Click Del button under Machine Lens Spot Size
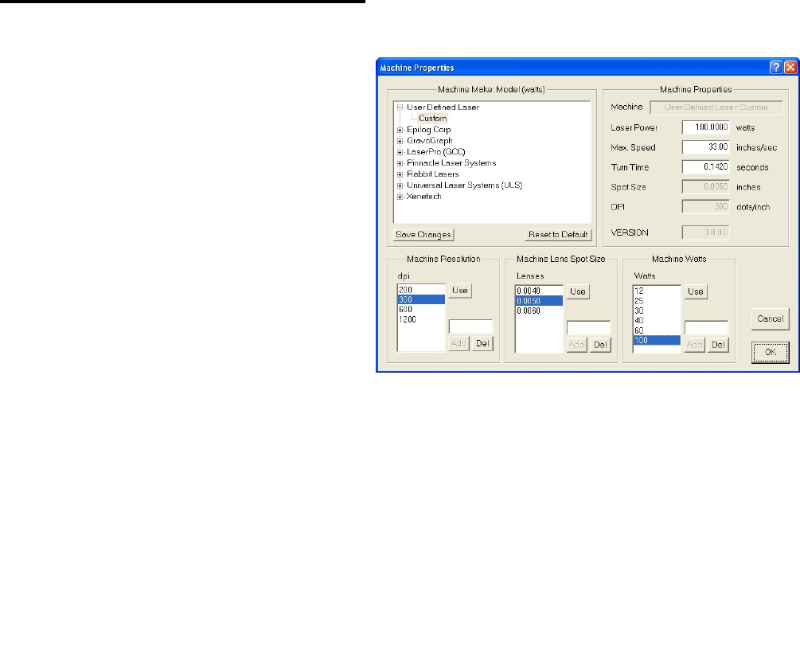The image size is (800, 672). 600,345
